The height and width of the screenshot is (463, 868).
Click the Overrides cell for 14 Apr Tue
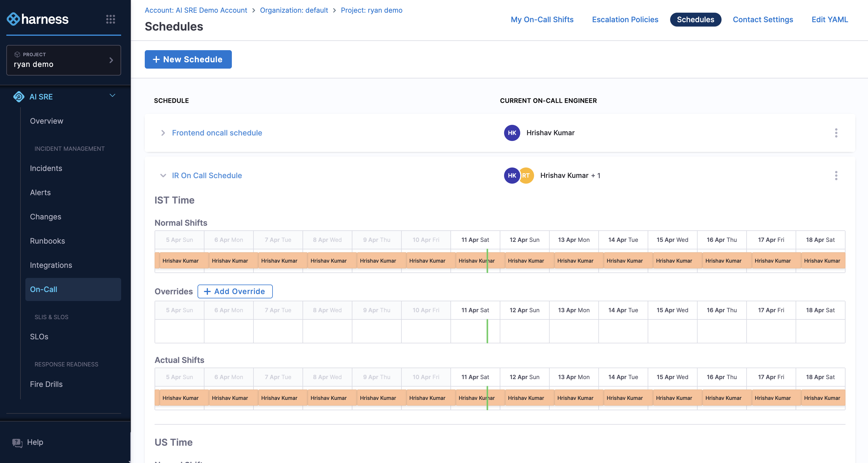[623, 331]
